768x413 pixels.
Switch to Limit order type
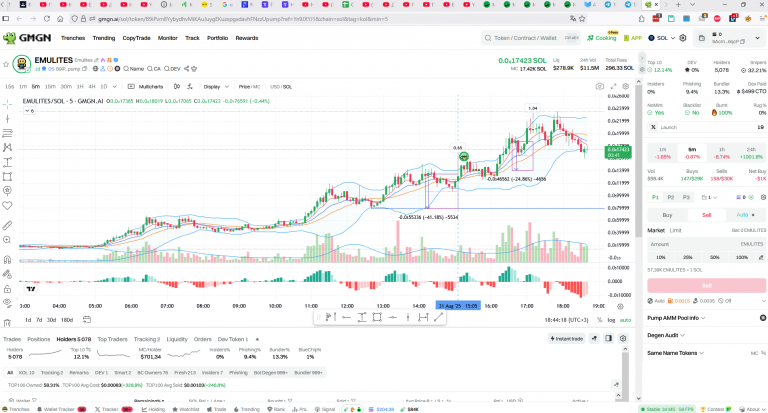[x=675, y=230]
